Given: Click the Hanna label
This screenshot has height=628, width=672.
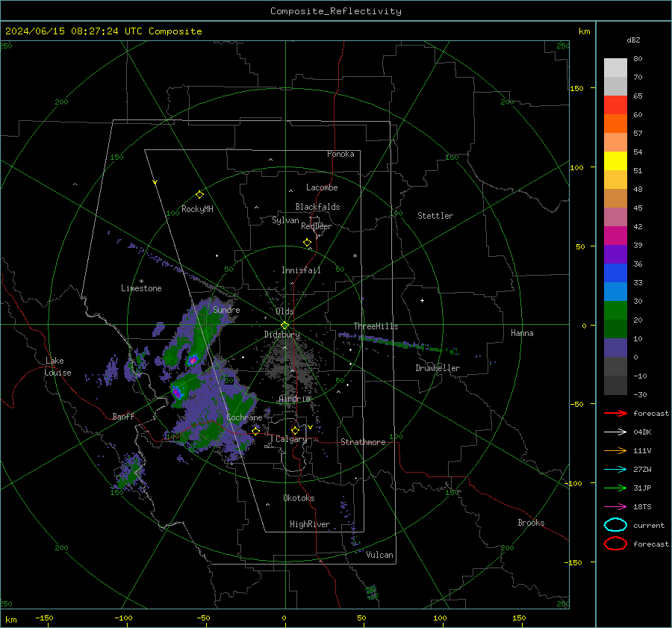Looking at the screenshot, I should (x=522, y=333).
